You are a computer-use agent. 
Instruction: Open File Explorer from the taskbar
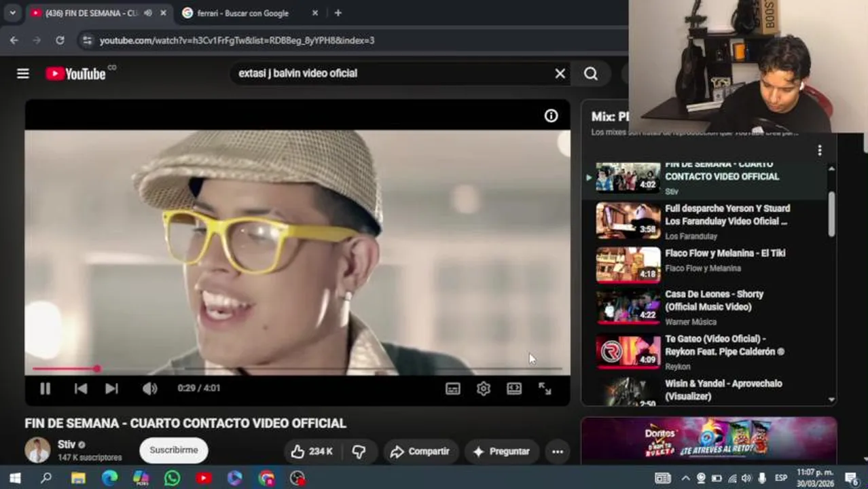point(78,478)
